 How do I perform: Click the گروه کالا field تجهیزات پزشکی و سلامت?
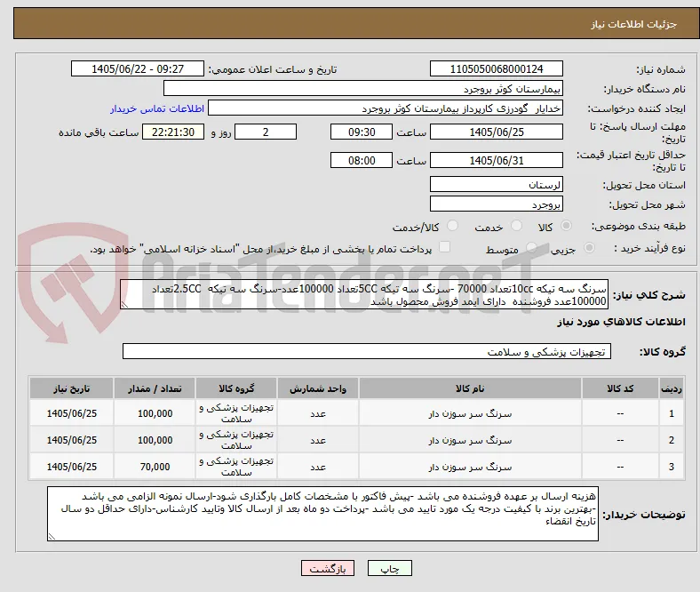click(367, 351)
